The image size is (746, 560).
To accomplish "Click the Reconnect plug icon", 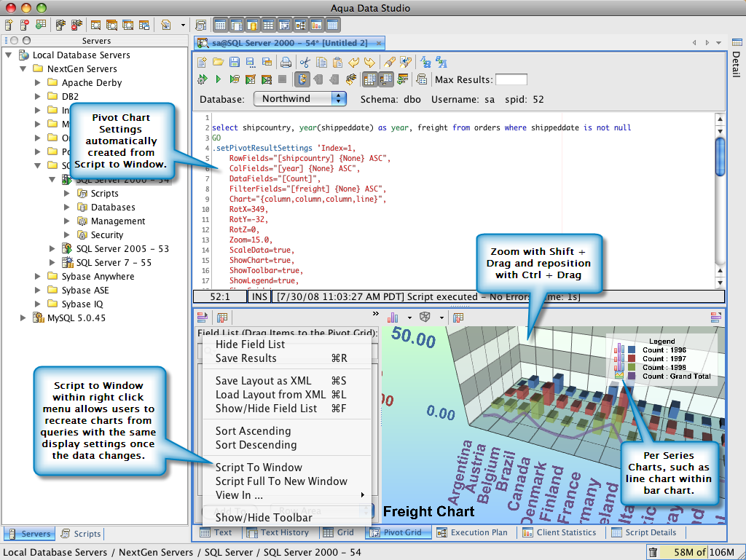I will click(x=351, y=79).
